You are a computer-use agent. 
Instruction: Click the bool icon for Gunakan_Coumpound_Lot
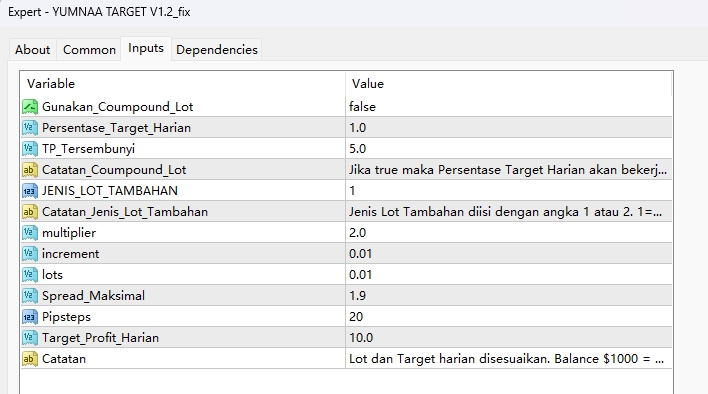pyautogui.click(x=30, y=107)
